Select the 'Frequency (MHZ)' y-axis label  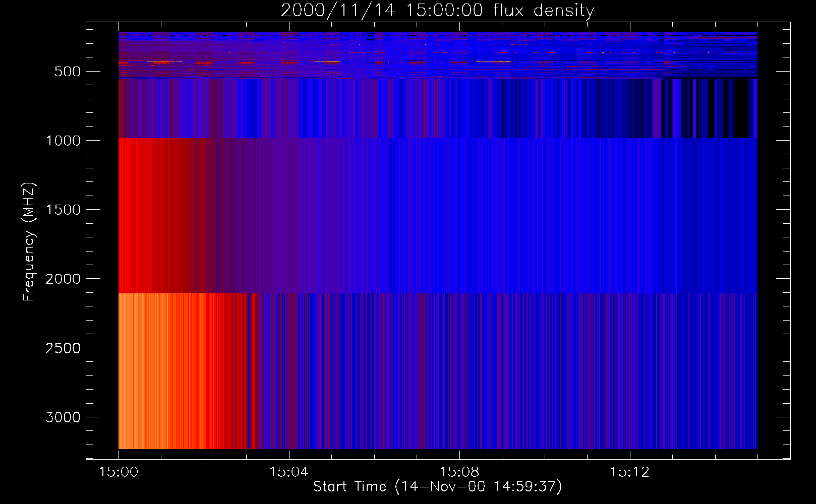(x=29, y=242)
